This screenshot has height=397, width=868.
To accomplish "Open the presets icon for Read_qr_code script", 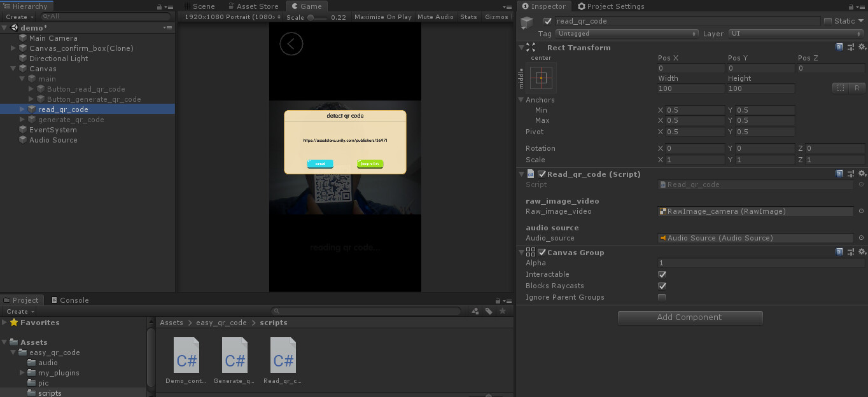I will tap(850, 173).
